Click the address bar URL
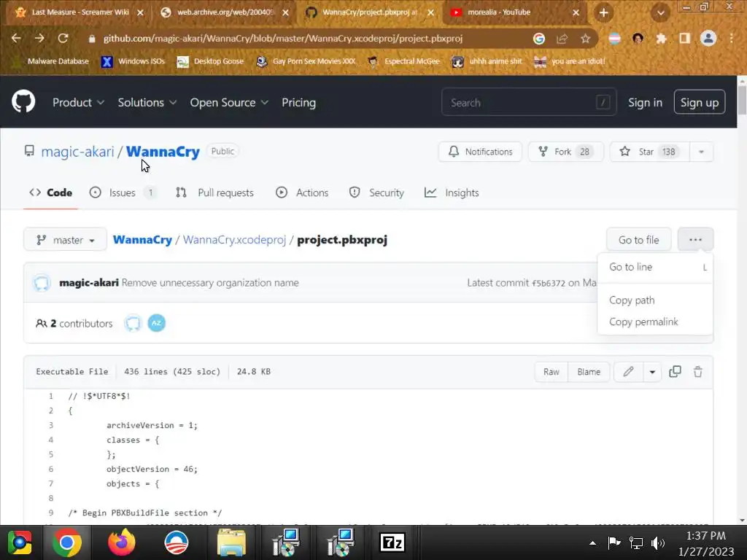 tap(283, 39)
